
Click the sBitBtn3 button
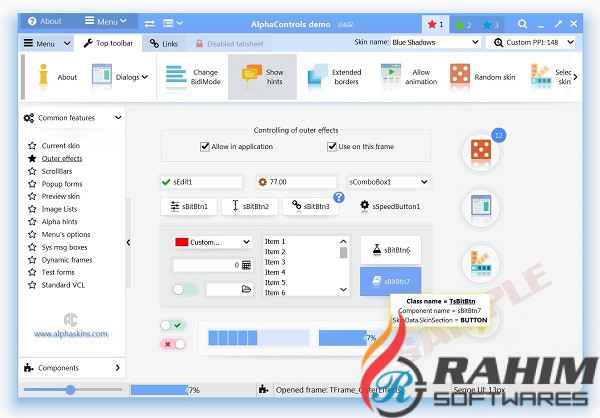tap(310, 206)
